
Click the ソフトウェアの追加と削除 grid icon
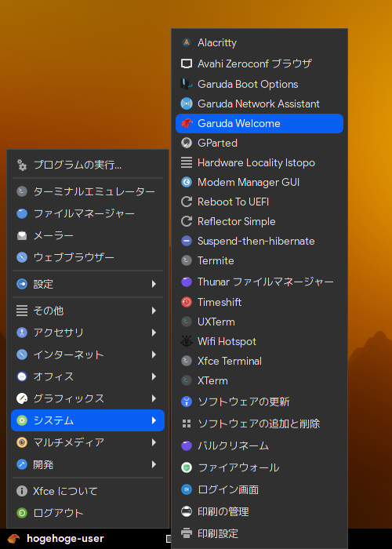[x=187, y=424]
